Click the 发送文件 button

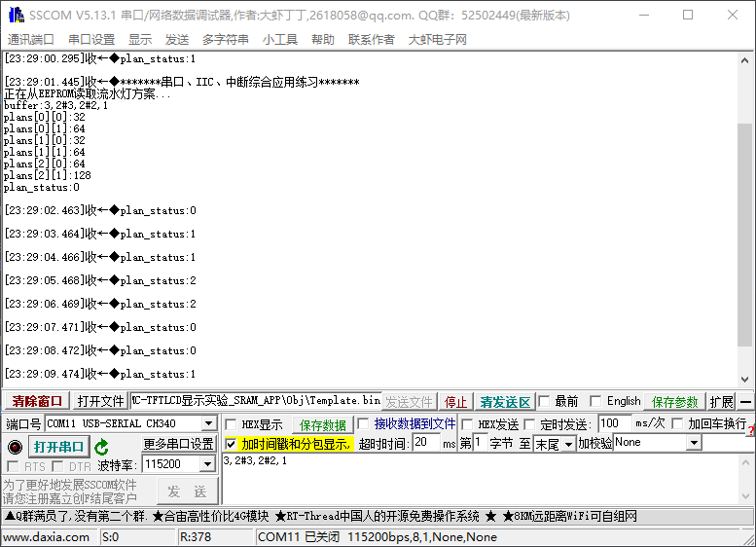tap(409, 402)
